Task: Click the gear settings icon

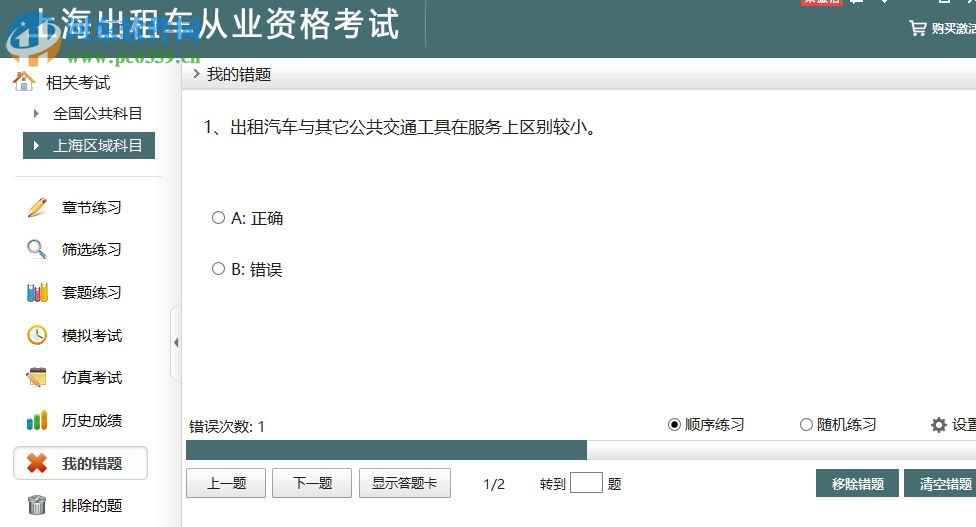Action: coord(939,425)
